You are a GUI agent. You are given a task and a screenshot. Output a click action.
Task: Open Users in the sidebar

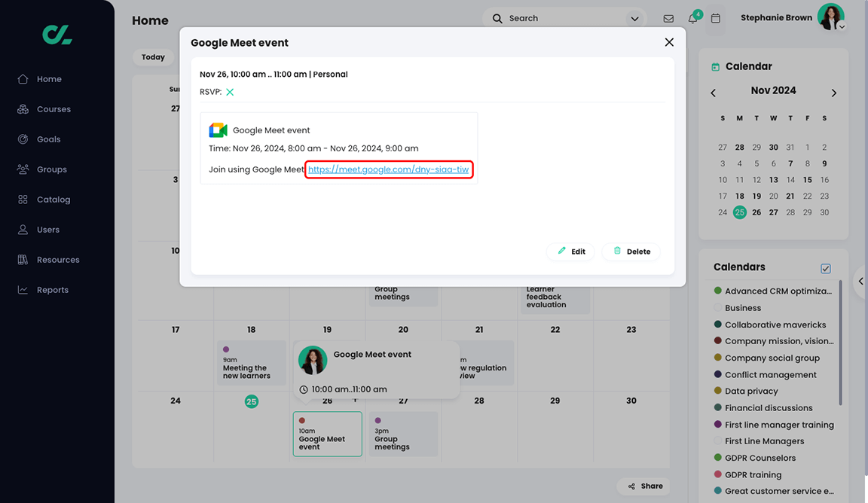[x=38, y=230]
